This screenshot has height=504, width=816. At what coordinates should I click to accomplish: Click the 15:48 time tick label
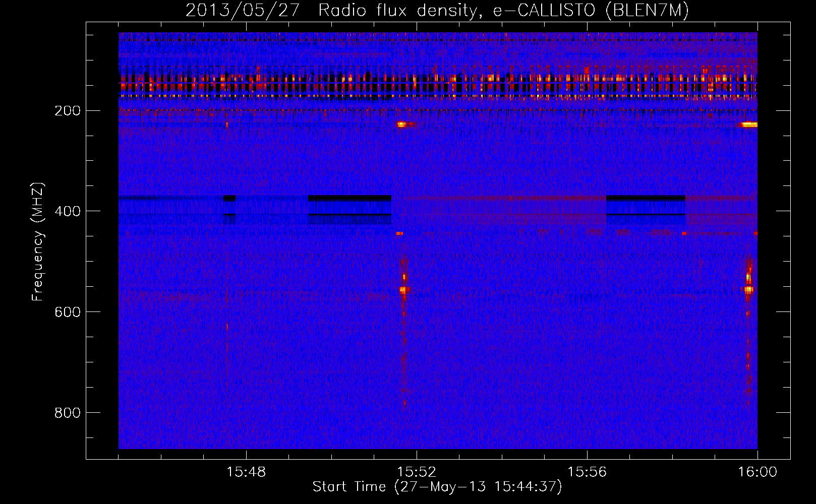click(x=246, y=472)
